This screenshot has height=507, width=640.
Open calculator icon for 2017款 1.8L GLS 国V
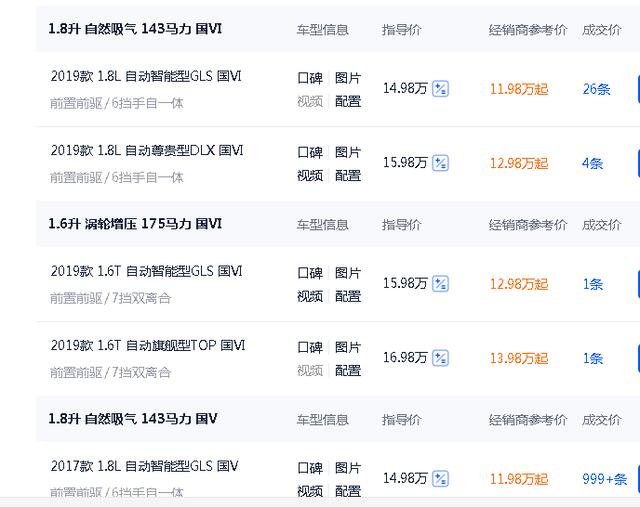(440, 478)
